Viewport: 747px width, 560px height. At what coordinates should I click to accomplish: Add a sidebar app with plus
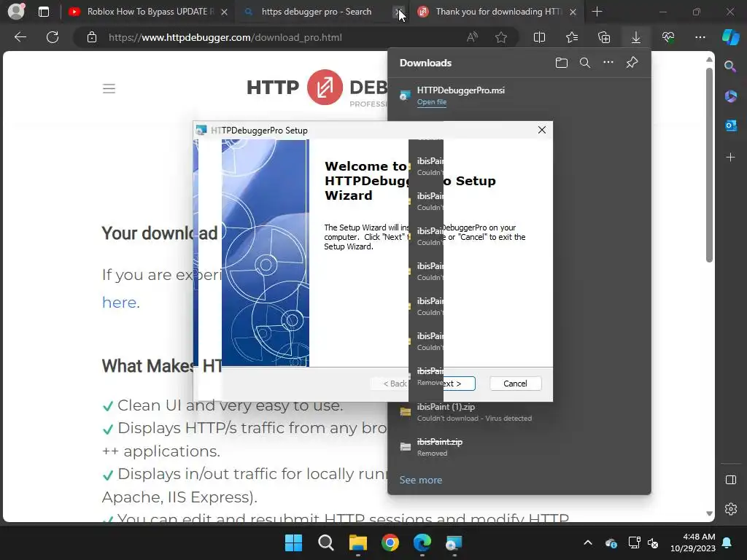(730, 157)
